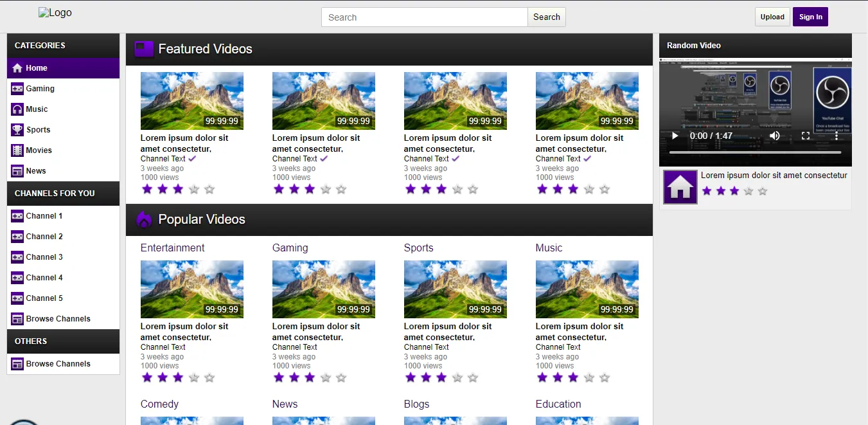The image size is (868, 425).
Task: Open Channel 4 from the sidebar
Action: 63,278
